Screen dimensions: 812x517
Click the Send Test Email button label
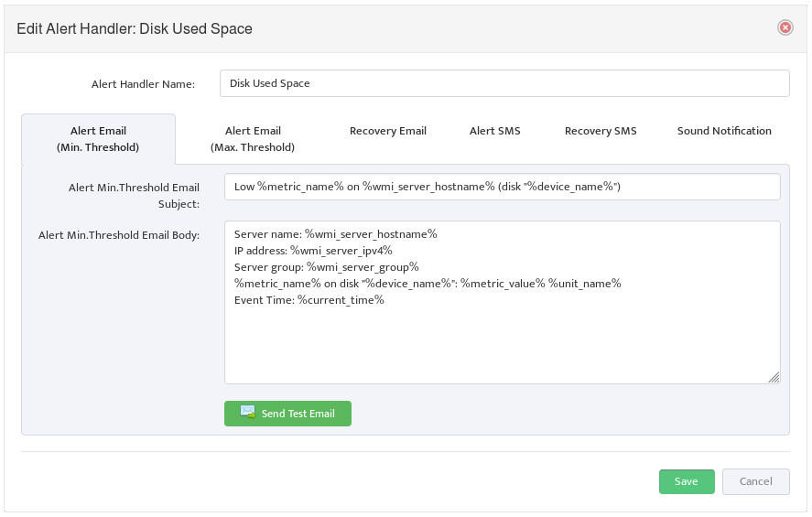tap(298, 414)
